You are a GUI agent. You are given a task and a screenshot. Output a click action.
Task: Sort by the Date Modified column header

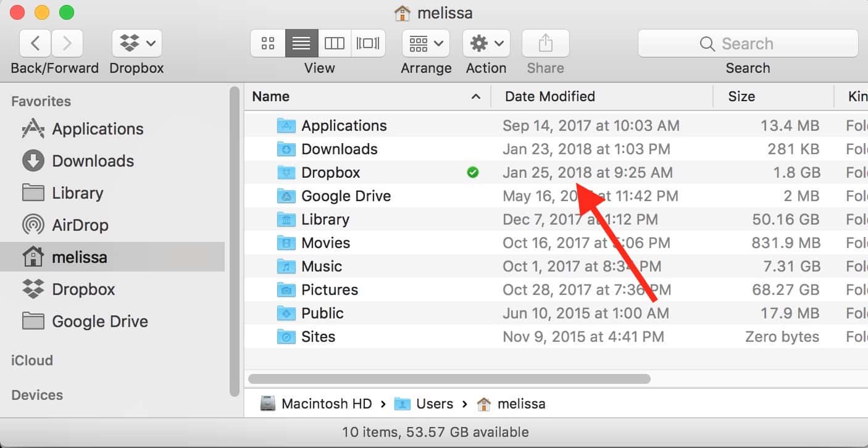tap(549, 96)
